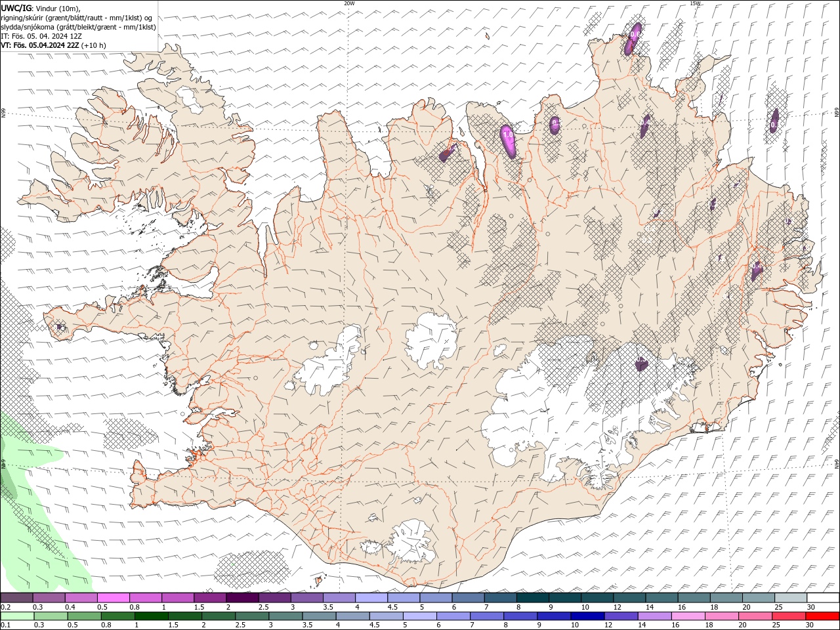Click the "20W" longitude label at the top

coord(349,3)
